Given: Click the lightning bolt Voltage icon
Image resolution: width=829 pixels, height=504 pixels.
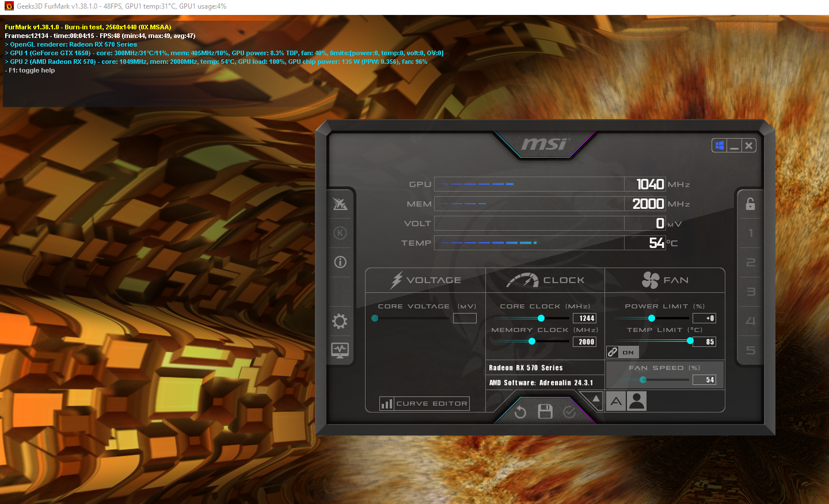Looking at the screenshot, I should [x=397, y=280].
